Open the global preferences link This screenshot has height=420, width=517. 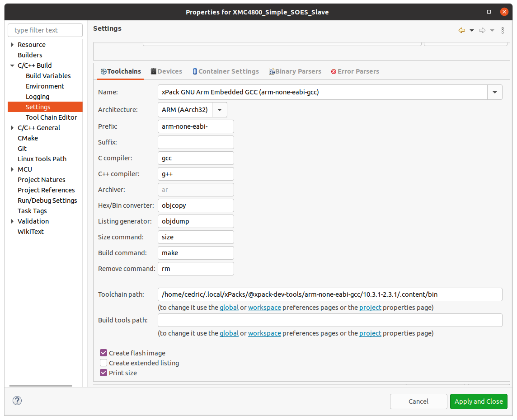[x=229, y=307]
